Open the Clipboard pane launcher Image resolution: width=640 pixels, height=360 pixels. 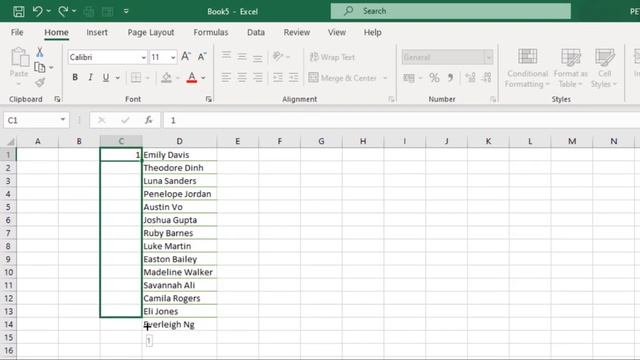pyautogui.click(x=57, y=99)
